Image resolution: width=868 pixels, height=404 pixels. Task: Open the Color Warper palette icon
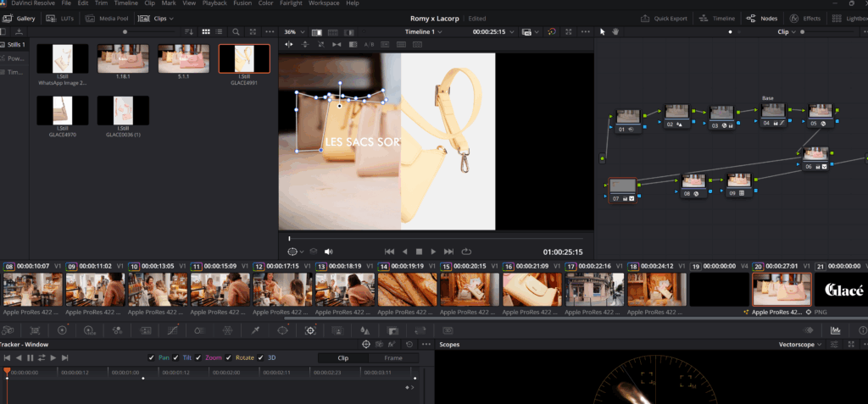[227, 330]
